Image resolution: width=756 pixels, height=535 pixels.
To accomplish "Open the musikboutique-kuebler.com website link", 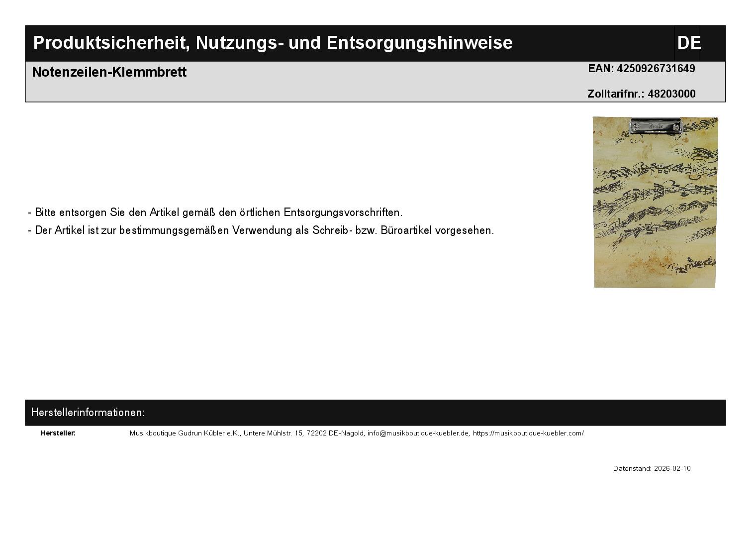I will pyautogui.click(x=528, y=433).
